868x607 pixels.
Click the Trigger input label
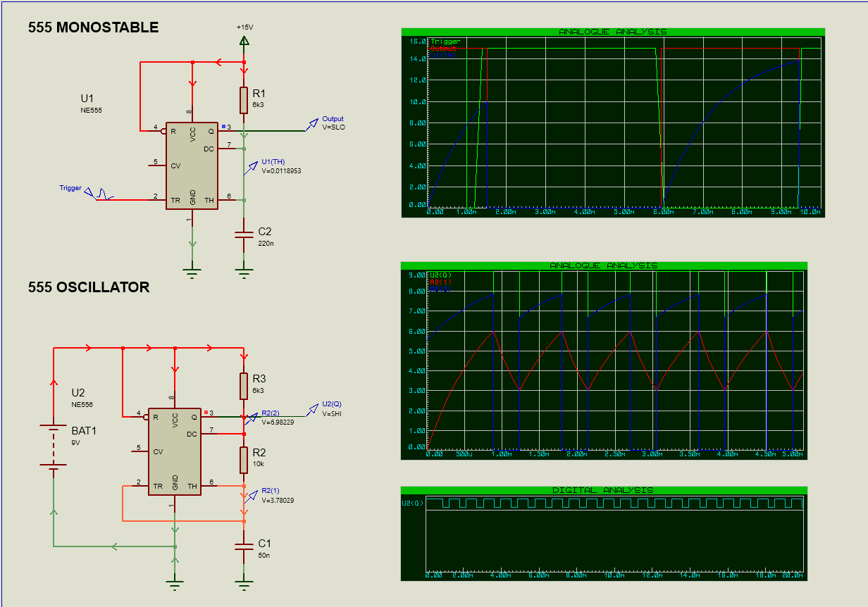pos(70,187)
